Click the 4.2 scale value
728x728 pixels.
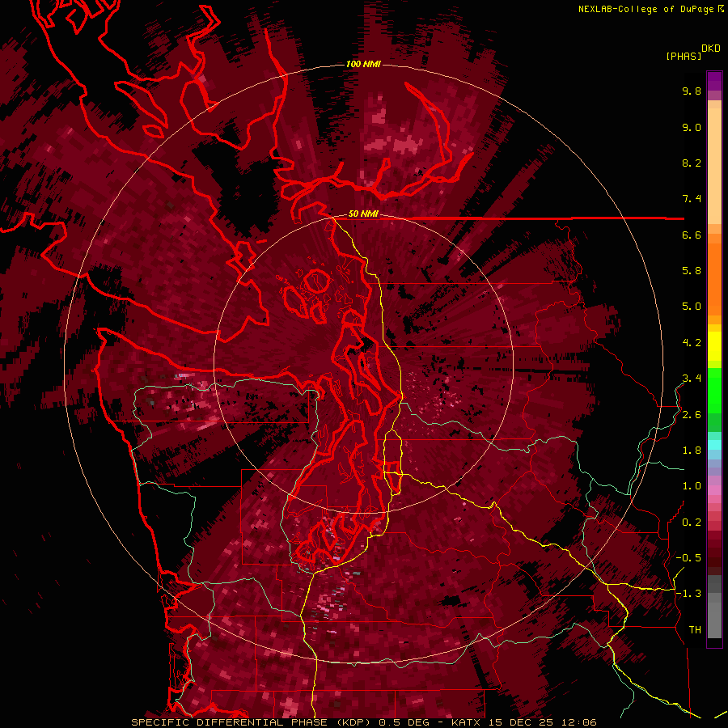[x=692, y=343]
